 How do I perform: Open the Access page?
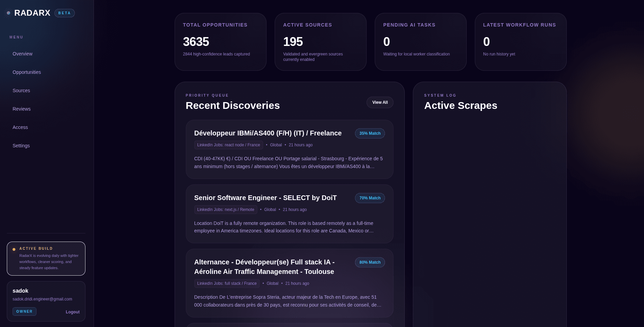tap(20, 127)
